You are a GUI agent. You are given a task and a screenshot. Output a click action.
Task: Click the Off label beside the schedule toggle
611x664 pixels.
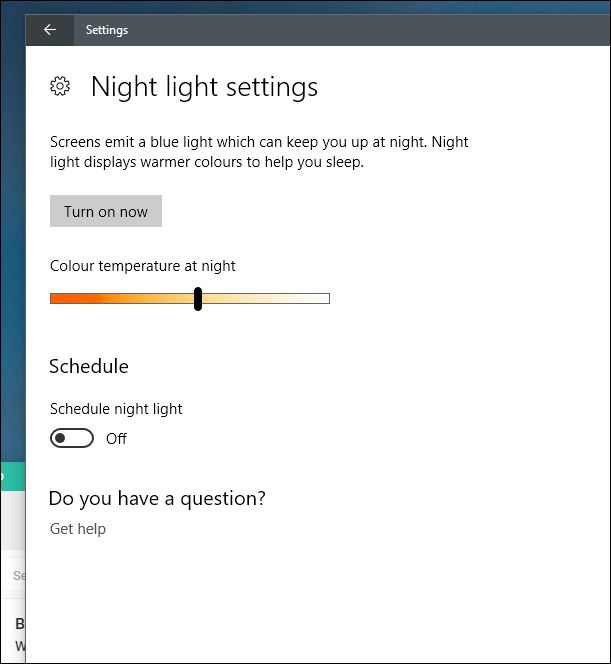point(116,438)
